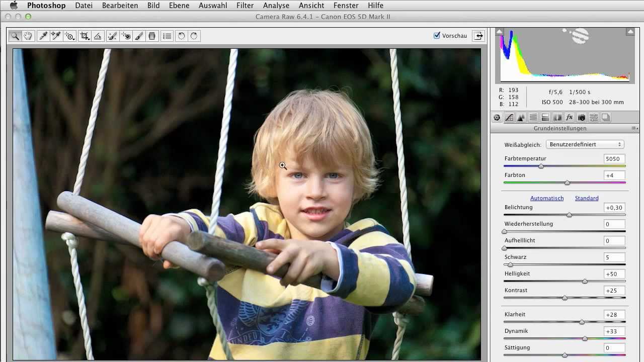Click the Automatisch link

[x=547, y=198]
